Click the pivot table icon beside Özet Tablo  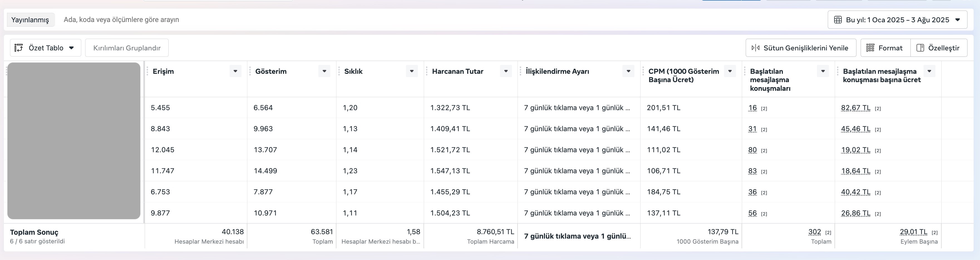19,48
